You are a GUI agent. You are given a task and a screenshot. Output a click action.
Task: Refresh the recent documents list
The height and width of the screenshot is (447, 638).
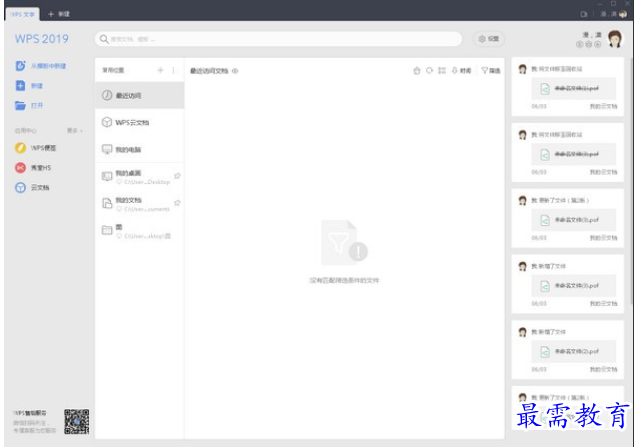tap(429, 70)
